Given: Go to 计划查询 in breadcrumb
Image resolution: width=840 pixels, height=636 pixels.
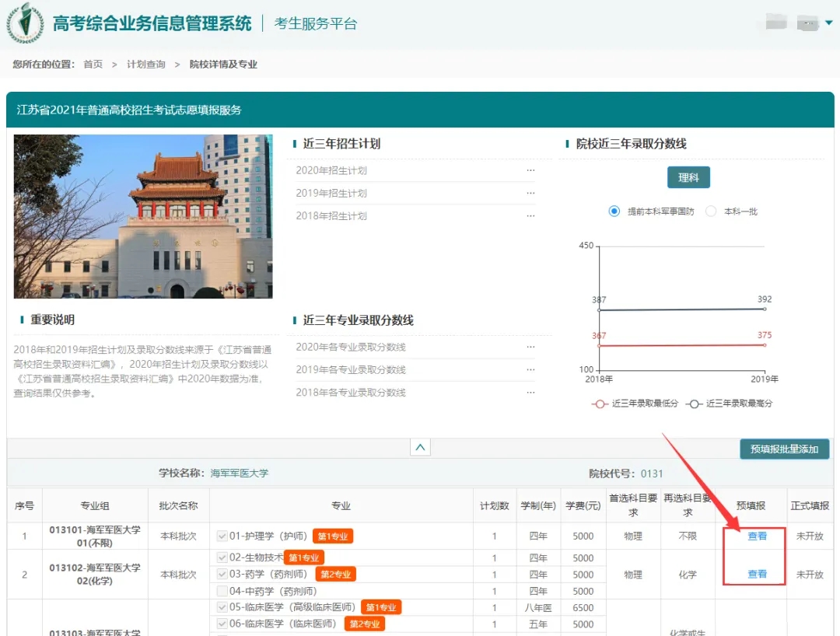Looking at the screenshot, I should (x=146, y=65).
